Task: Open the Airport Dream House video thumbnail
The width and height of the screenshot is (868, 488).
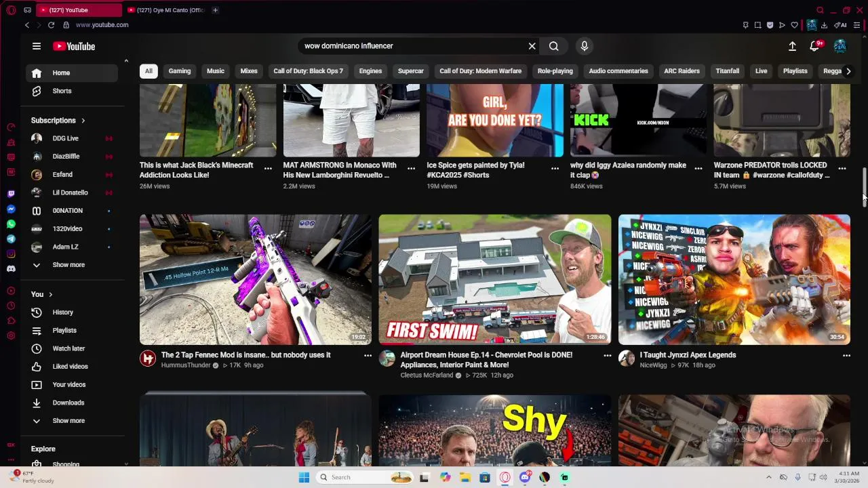Action: click(495, 279)
